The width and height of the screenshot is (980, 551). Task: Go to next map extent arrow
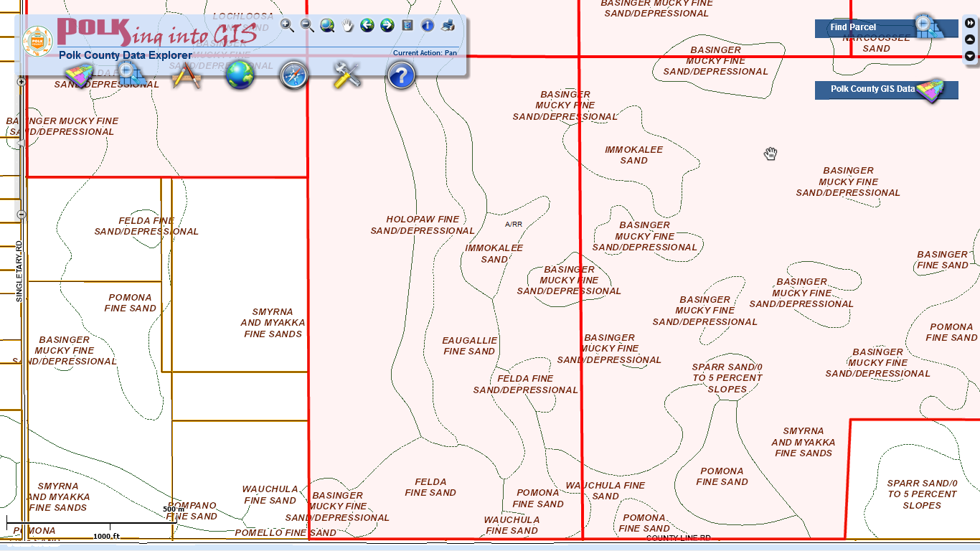(x=387, y=26)
